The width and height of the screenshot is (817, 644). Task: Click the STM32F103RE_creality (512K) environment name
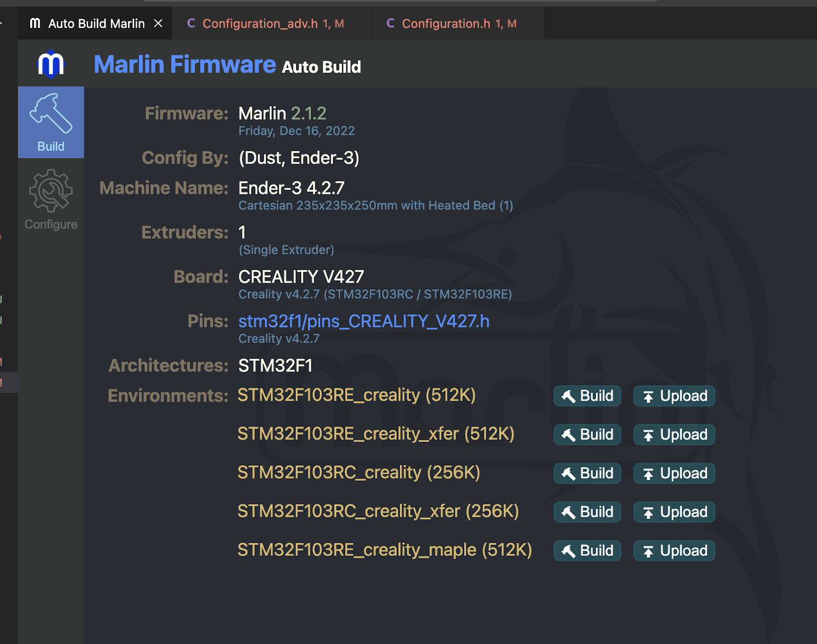[356, 395]
